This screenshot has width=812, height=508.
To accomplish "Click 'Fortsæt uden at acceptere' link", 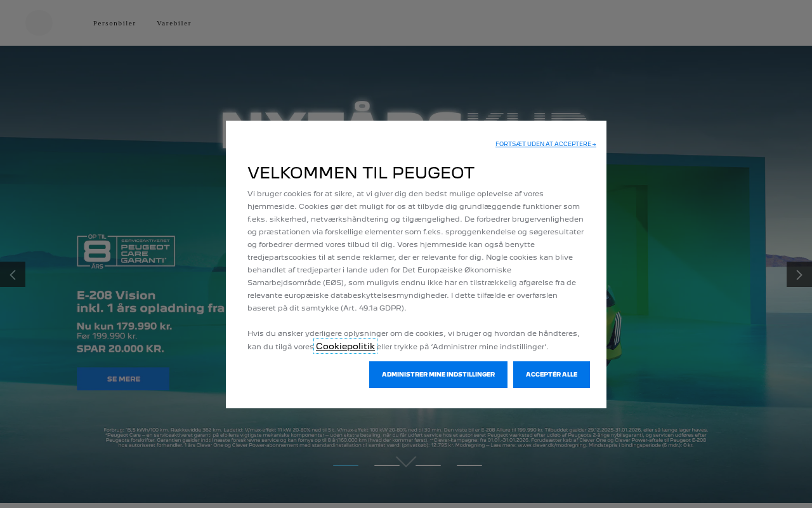I will pyautogui.click(x=546, y=144).
